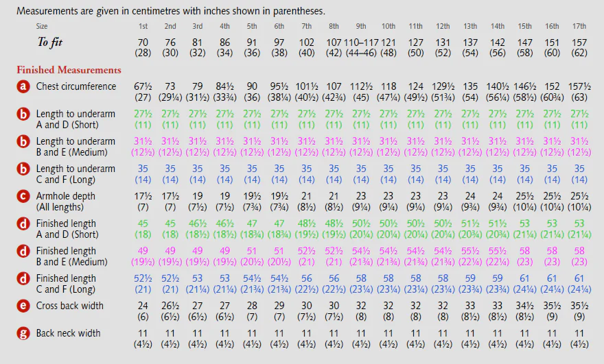Click the red 'a' badge beside Chest circumference
This screenshot has width=604, height=364.
24,87
